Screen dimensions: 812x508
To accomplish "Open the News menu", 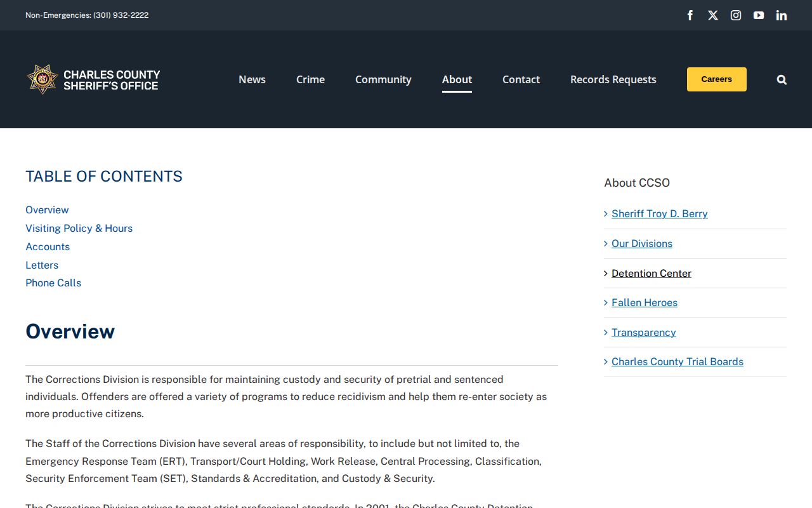I will coord(252,79).
